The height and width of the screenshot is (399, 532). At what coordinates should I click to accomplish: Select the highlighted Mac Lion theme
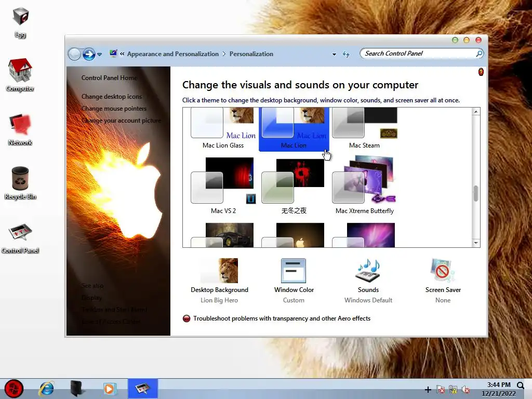click(294, 129)
